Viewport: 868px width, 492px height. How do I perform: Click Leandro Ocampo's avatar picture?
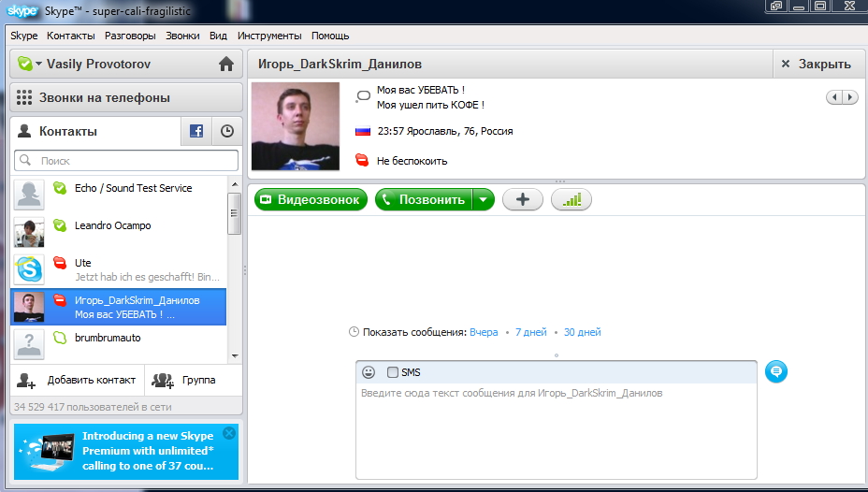click(x=29, y=232)
